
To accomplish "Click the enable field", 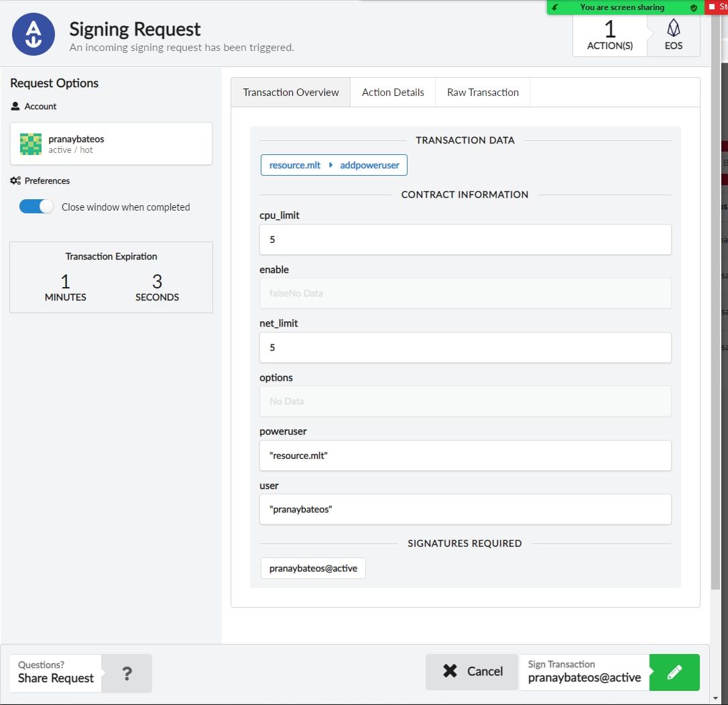I will (465, 293).
